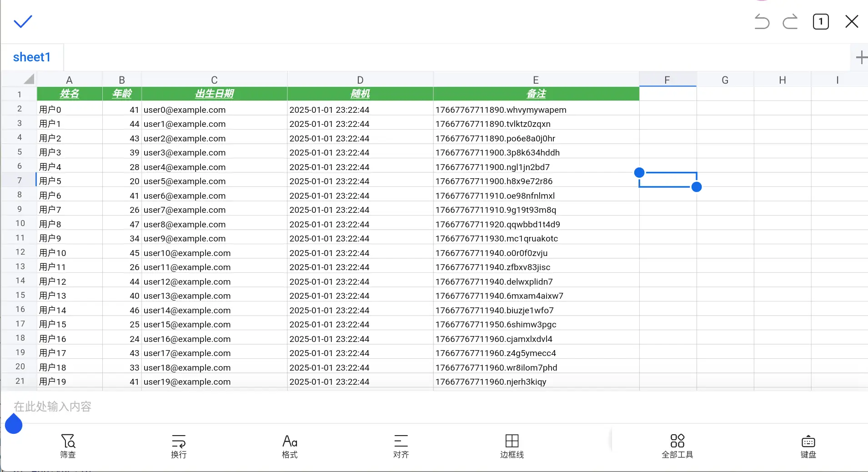
Task: Open All Tools (全部工具) panel
Action: [677, 446]
